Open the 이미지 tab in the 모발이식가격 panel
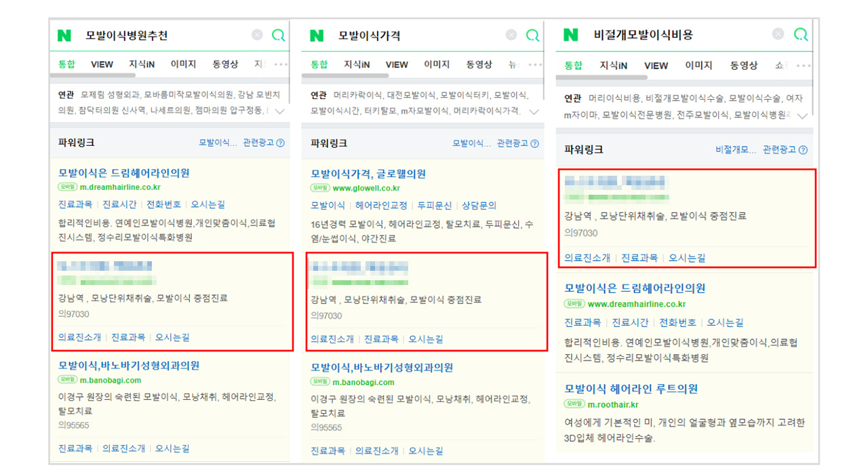 (x=437, y=64)
